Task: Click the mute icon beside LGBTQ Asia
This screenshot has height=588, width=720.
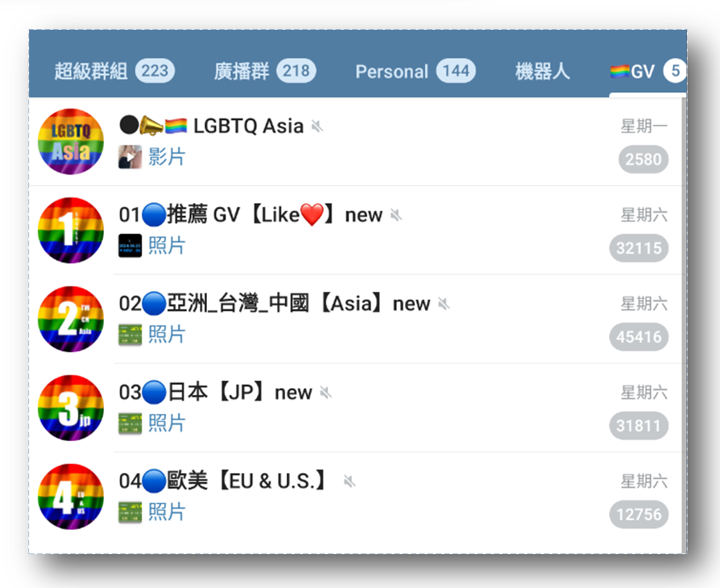Action: point(317,126)
